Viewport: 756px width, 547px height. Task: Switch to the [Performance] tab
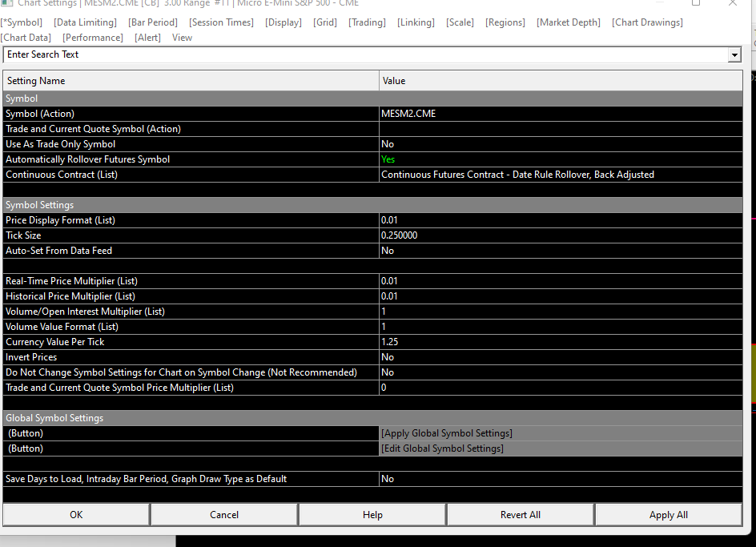93,38
